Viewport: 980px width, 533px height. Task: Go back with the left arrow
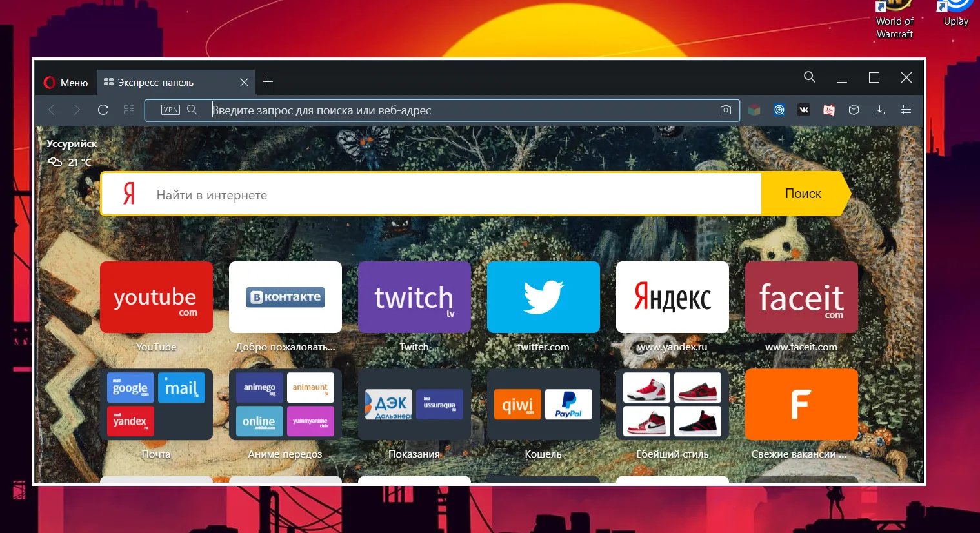coord(52,110)
